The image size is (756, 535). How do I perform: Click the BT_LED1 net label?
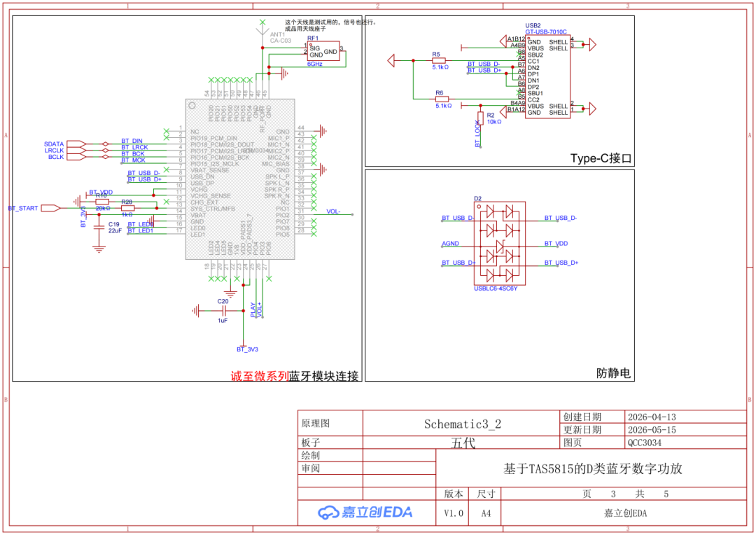[140, 230]
